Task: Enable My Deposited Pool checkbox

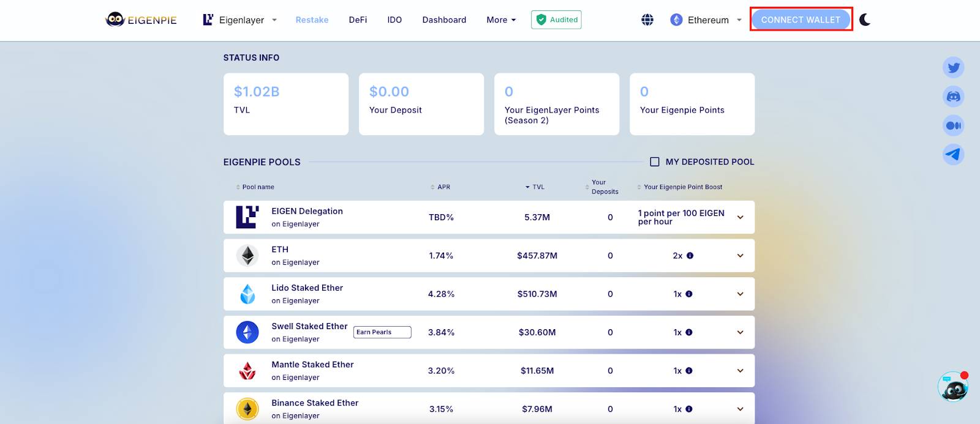Action: point(655,162)
